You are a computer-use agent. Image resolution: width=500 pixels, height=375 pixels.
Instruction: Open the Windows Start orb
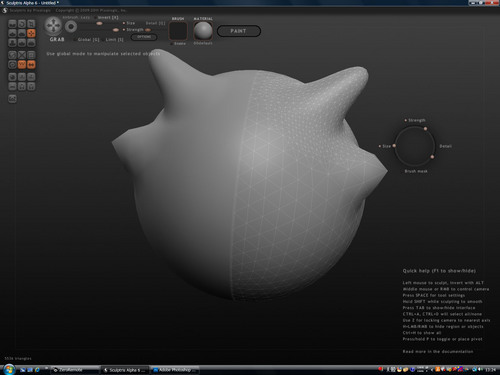click(x=9, y=370)
